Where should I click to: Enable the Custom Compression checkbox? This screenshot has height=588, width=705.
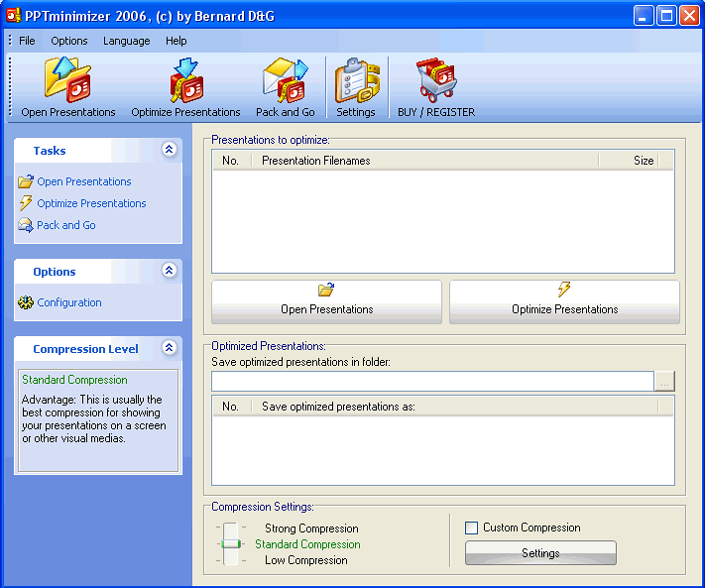click(472, 528)
